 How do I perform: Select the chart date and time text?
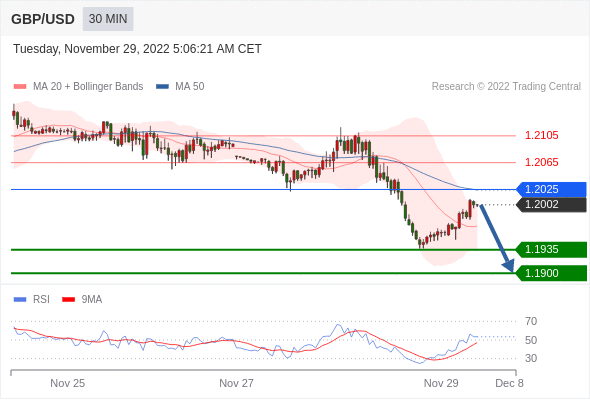[x=137, y=49]
